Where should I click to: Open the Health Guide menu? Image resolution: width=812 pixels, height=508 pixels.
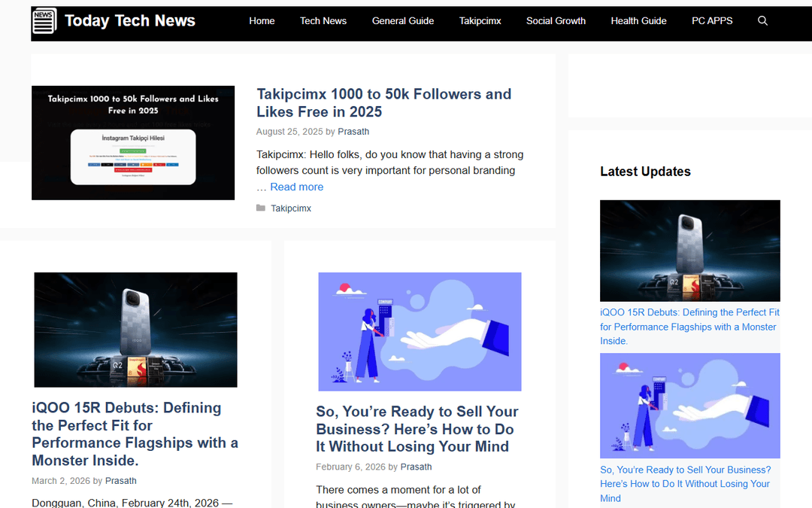point(638,21)
